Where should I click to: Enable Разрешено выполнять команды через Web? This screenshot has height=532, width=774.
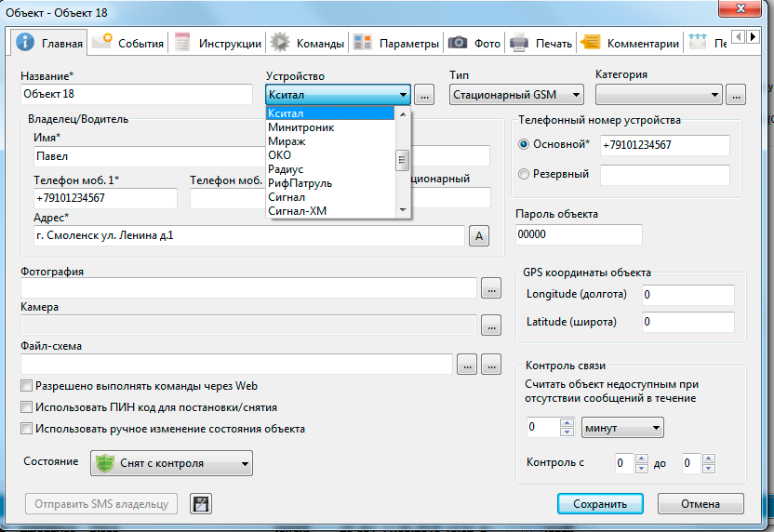[27, 385]
